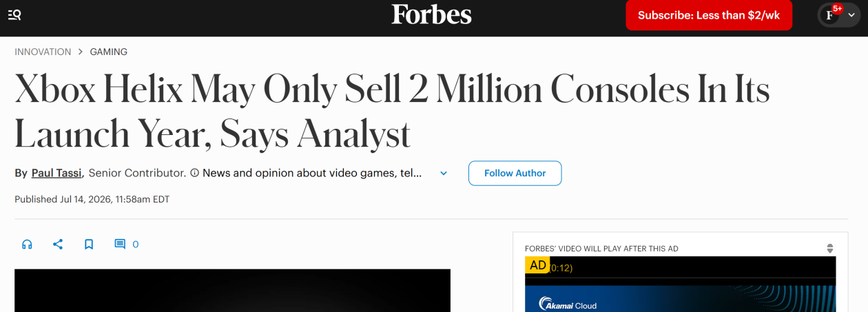868x312 pixels.
Task: Click the contributor info icon
Action: pyautogui.click(x=194, y=173)
